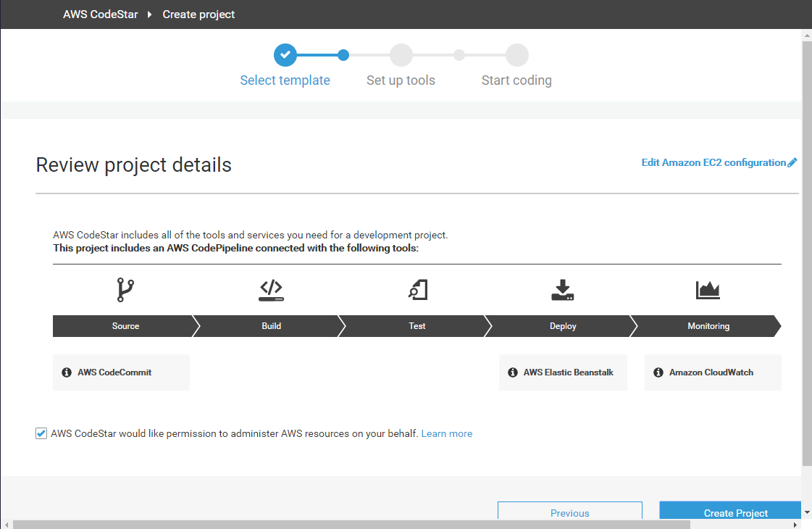Screen dimensions: 812x529
Task: Click the Select template step circle
Action: [285, 55]
